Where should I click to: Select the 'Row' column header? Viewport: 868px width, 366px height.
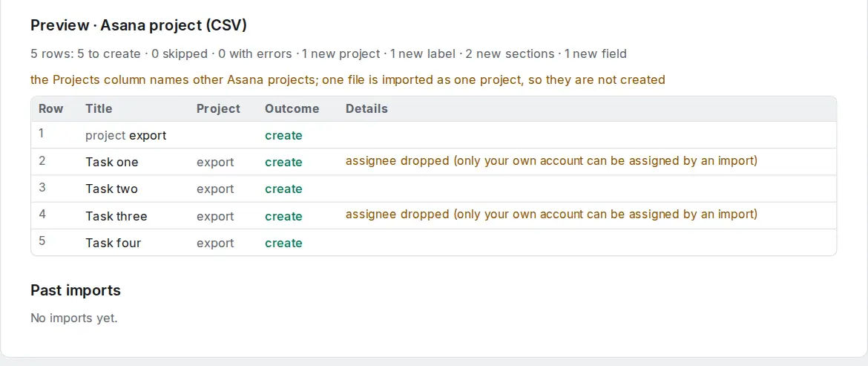51,108
